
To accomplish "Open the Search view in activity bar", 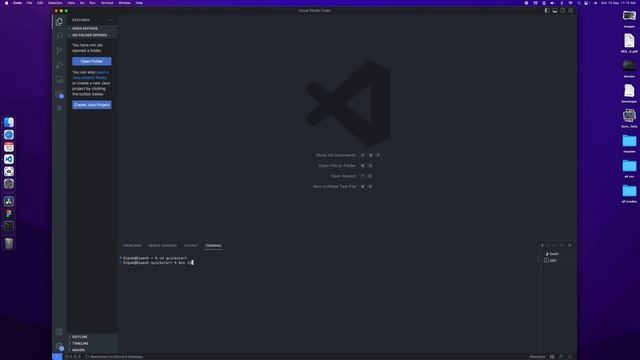I will pyautogui.click(x=59, y=36).
